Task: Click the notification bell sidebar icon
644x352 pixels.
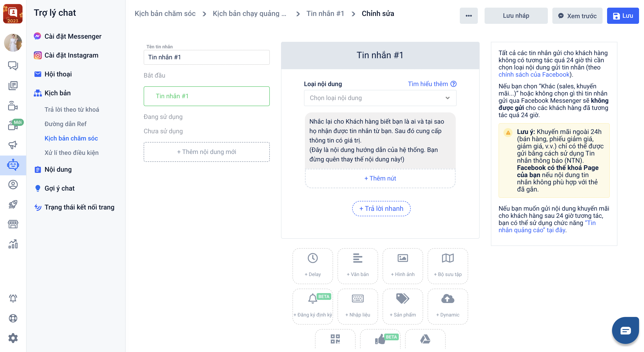Action: (13, 298)
